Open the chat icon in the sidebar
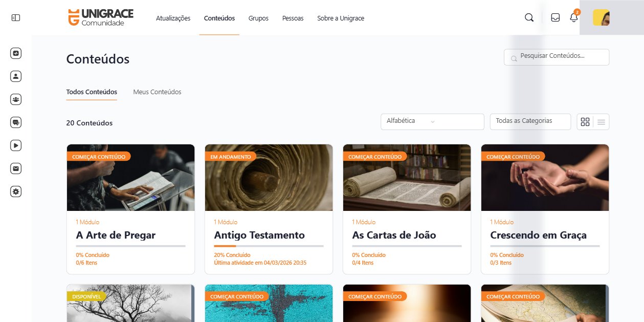644x322 pixels. coord(15,122)
